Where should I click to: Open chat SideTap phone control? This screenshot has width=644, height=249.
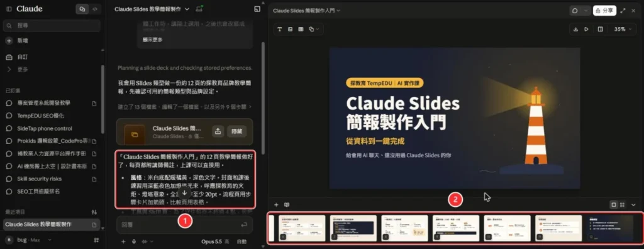(x=45, y=128)
